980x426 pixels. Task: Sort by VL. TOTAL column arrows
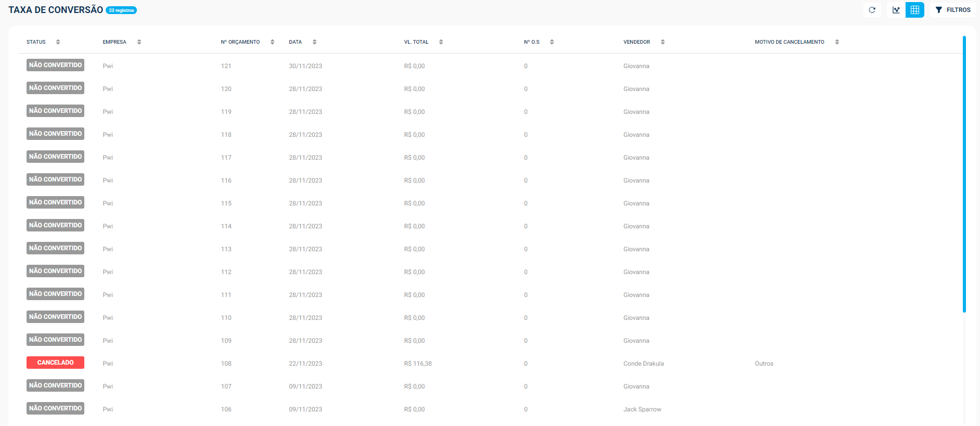(x=441, y=42)
